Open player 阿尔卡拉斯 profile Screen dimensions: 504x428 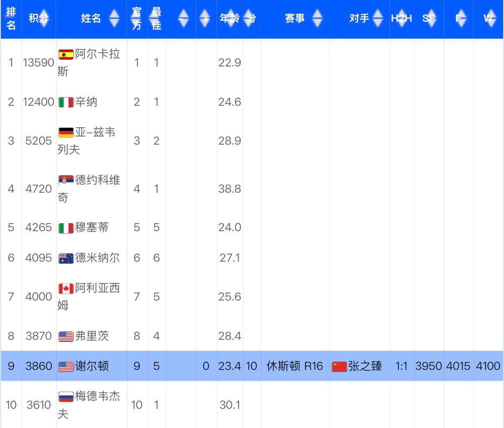89,63
